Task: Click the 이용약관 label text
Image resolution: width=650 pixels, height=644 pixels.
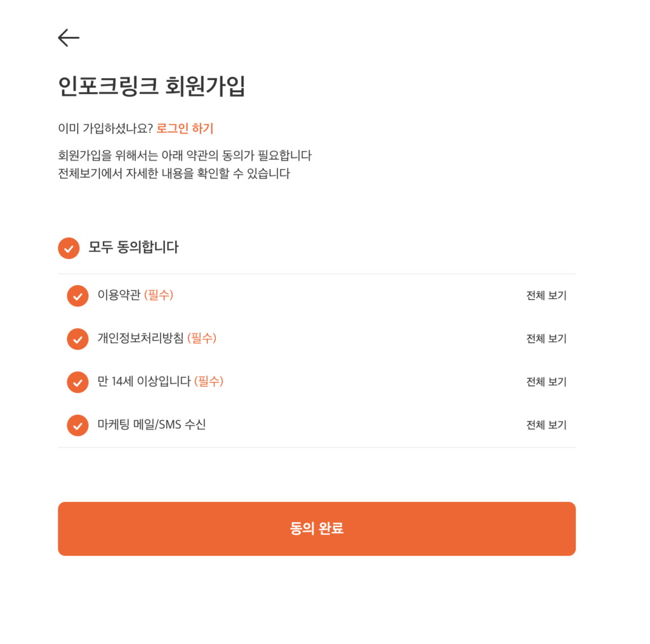Action: tap(119, 295)
